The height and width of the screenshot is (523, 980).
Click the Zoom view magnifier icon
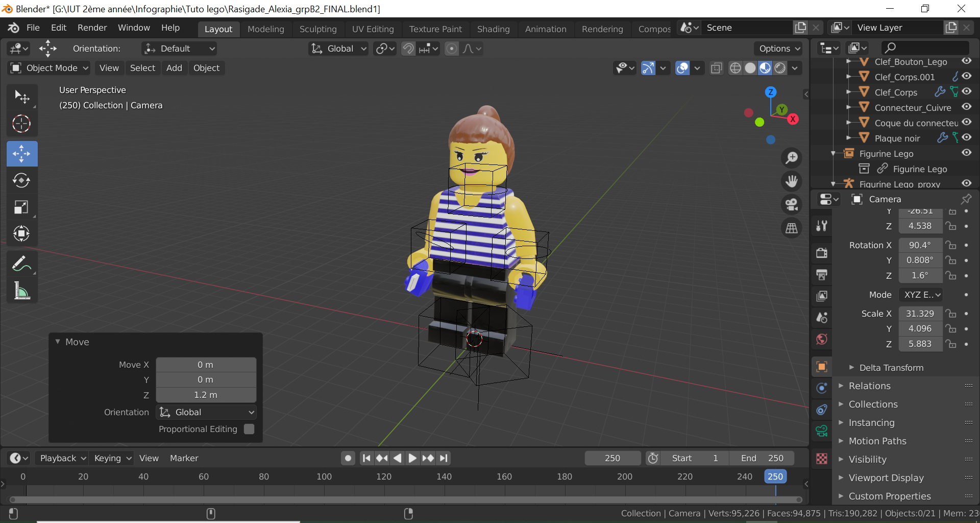pyautogui.click(x=792, y=158)
